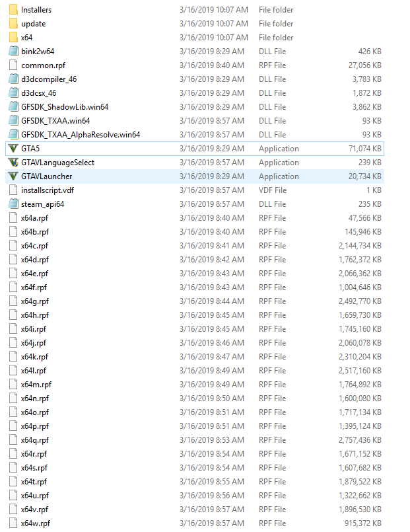This screenshot has width=410, height=532.
Task: Click the x64h.rpf file icon
Action: coord(13,315)
